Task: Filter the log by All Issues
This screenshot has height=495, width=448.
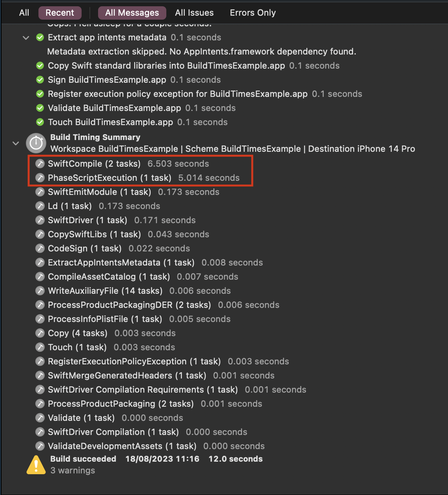Action: click(194, 13)
